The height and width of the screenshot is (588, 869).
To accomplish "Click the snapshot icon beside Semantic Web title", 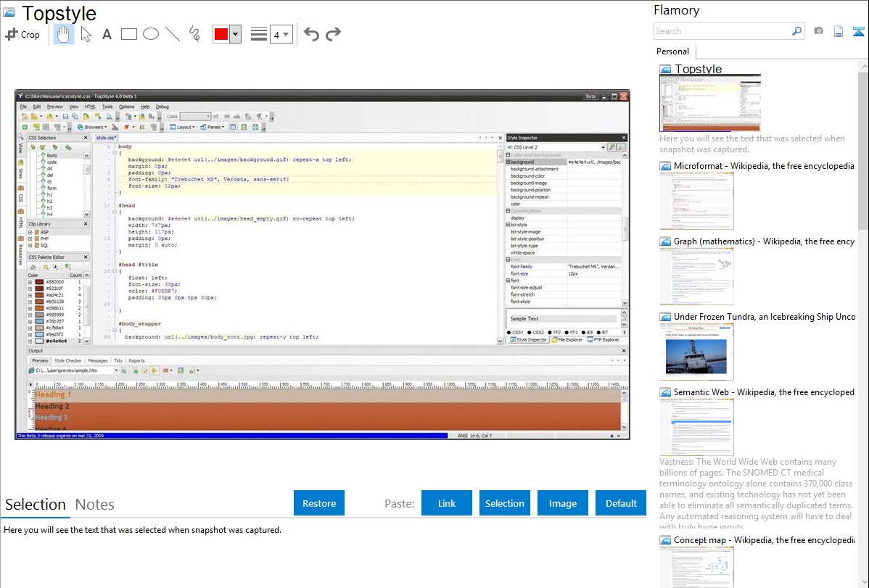I will 665,392.
